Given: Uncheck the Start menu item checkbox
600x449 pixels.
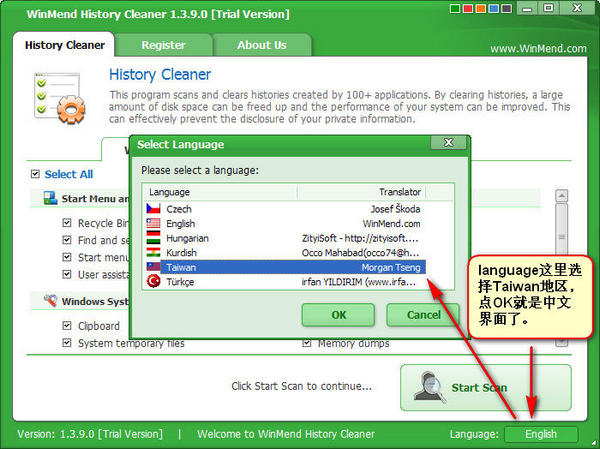Looking at the screenshot, I should tap(67, 257).
